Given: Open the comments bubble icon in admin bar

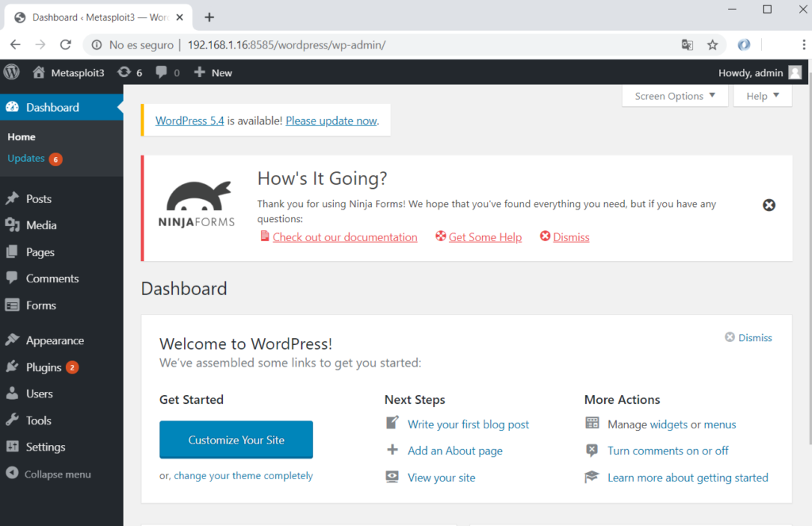Looking at the screenshot, I should 161,72.
